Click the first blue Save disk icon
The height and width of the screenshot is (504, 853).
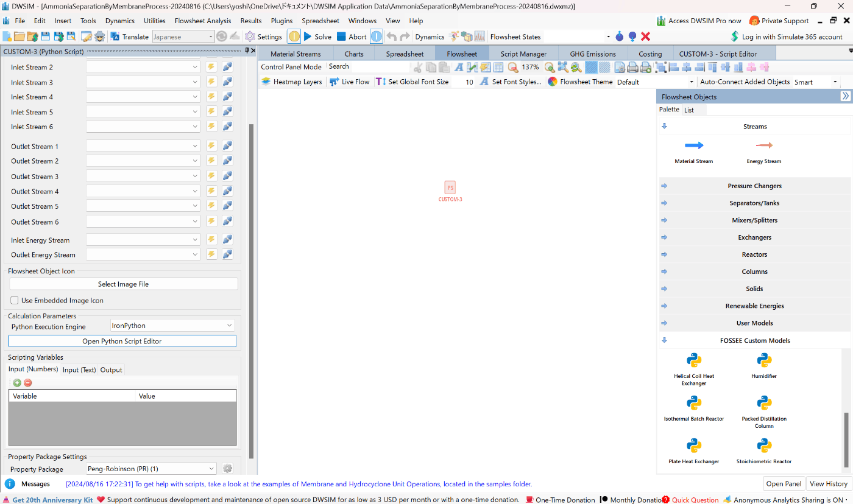click(45, 37)
